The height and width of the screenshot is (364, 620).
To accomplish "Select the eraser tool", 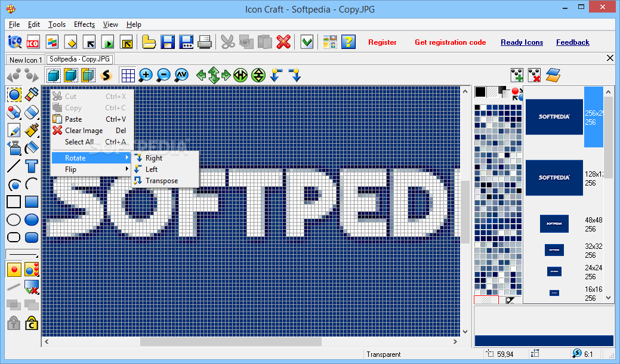I will click(31, 113).
